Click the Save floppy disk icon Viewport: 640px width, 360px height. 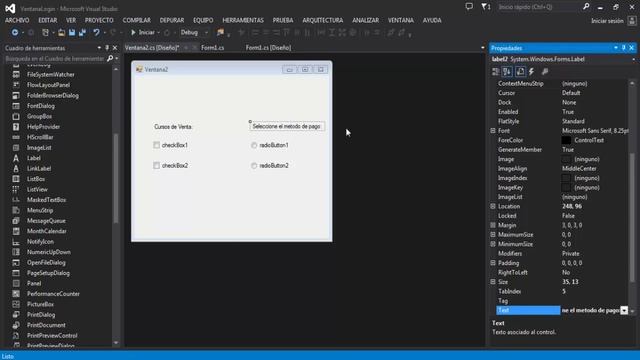[72, 33]
